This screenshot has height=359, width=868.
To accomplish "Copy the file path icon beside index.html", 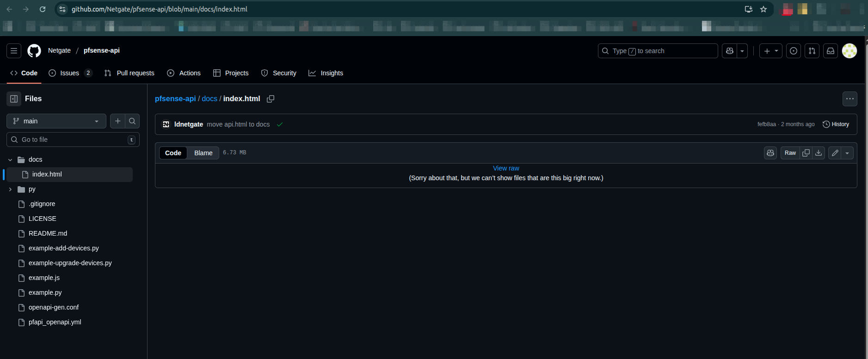I will tap(271, 99).
